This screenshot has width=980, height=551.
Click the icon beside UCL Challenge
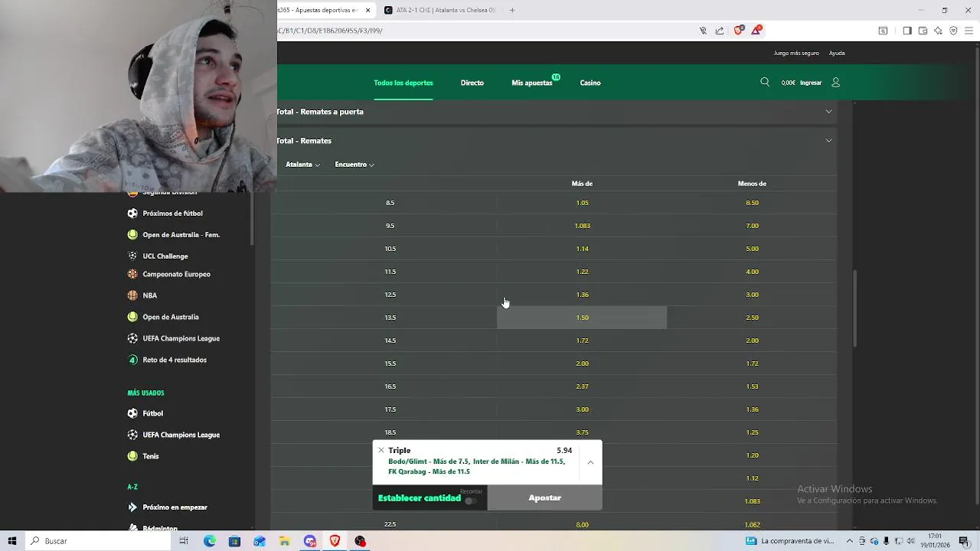tap(132, 256)
